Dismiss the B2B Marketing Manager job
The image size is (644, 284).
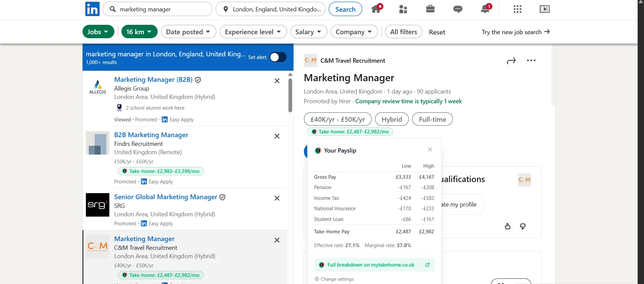pyautogui.click(x=277, y=136)
